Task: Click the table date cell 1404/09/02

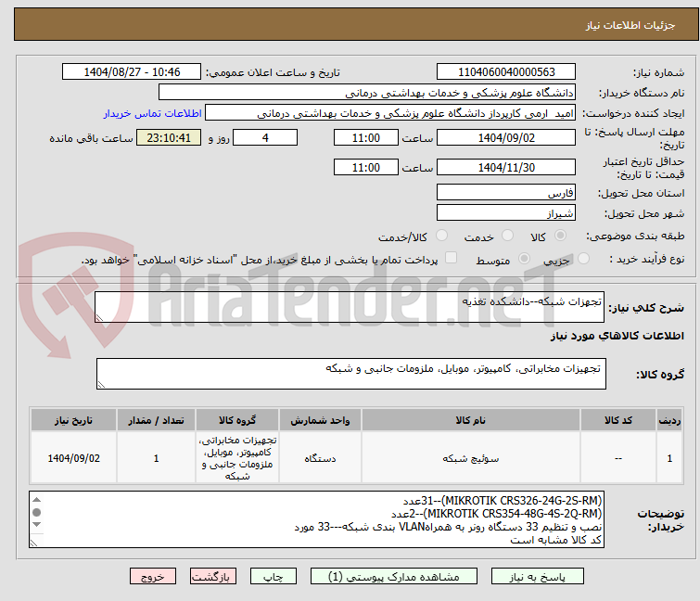Action: tap(73, 458)
